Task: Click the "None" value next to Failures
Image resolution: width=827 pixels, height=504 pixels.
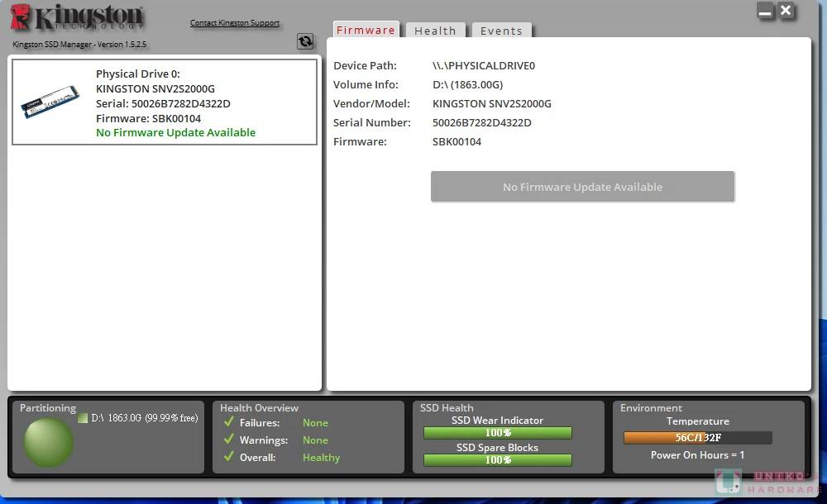Action: (x=315, y=423)
